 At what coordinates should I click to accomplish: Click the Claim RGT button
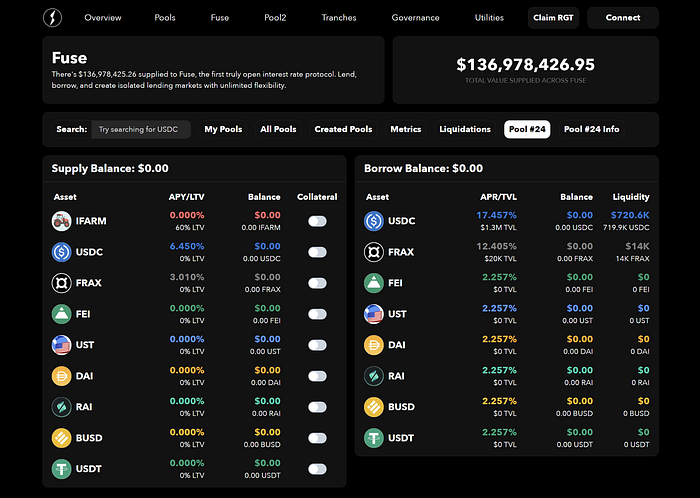point(553,18)
